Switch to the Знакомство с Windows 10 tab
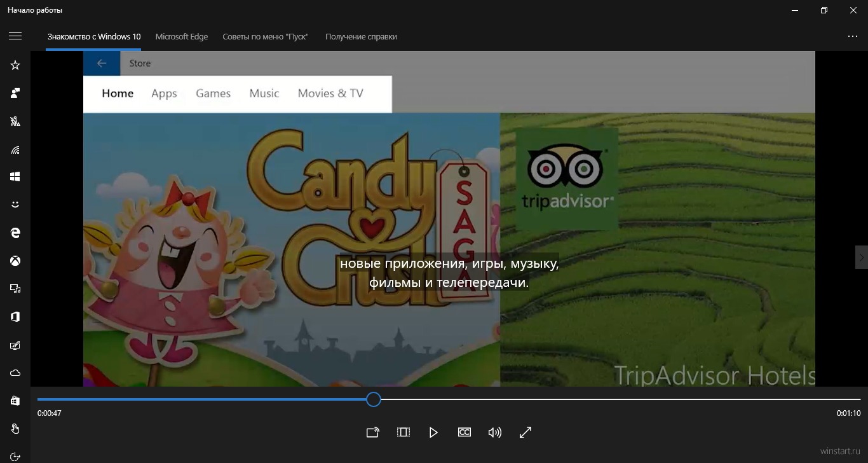Viewport: 868px width, 463px height. (94, 36)
